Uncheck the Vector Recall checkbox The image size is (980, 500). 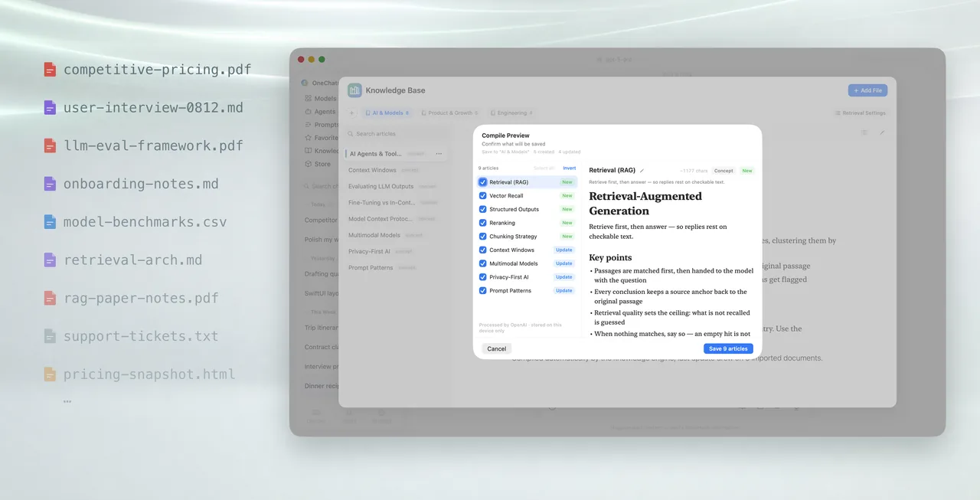[483, 196]
